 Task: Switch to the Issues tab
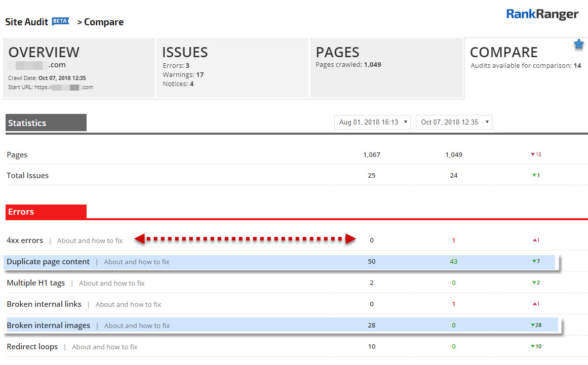[x=232, y=67]
